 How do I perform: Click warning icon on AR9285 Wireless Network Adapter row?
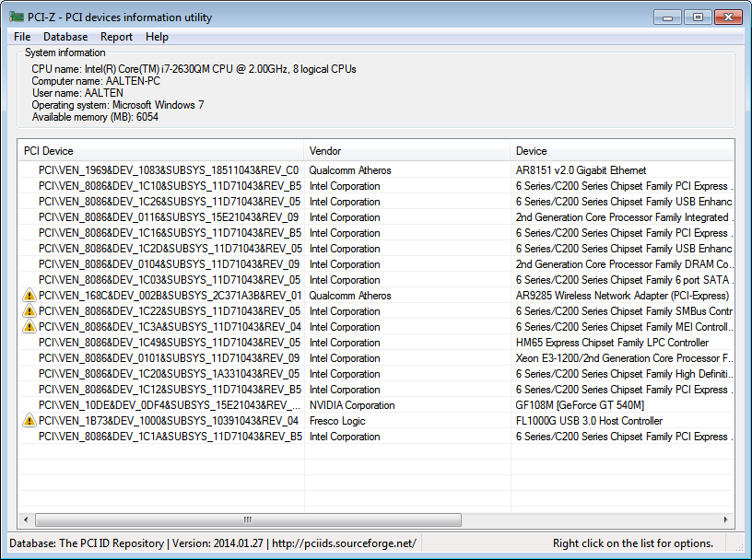tap(29, 296)
